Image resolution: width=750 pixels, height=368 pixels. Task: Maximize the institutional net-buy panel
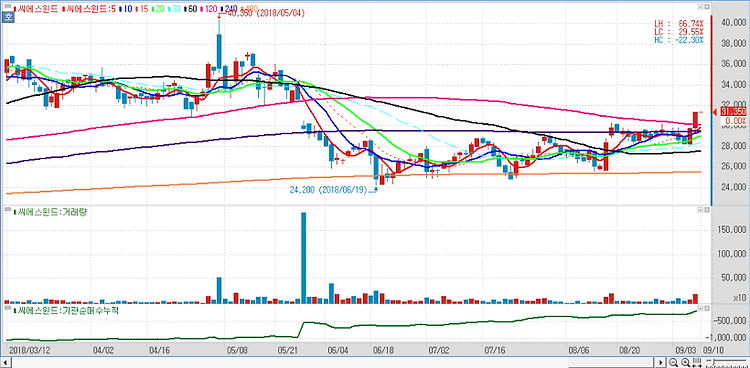700,308
